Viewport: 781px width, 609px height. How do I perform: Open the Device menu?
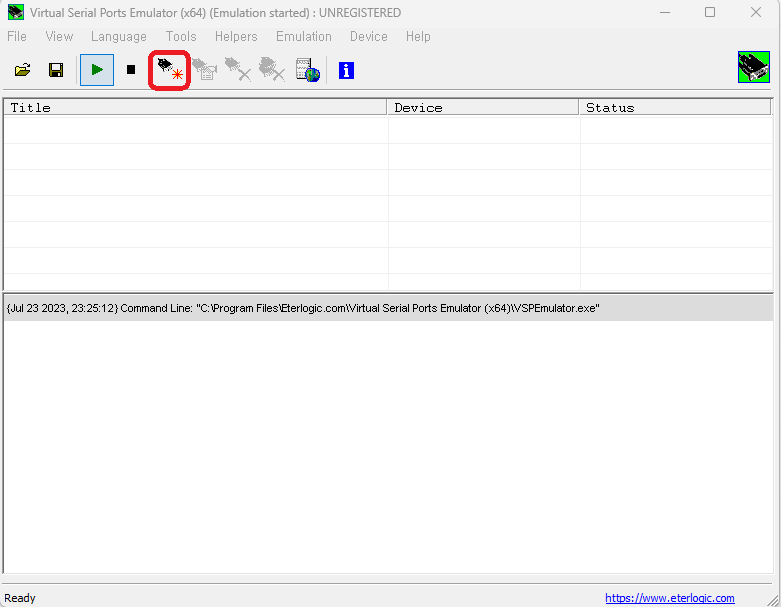369,37
